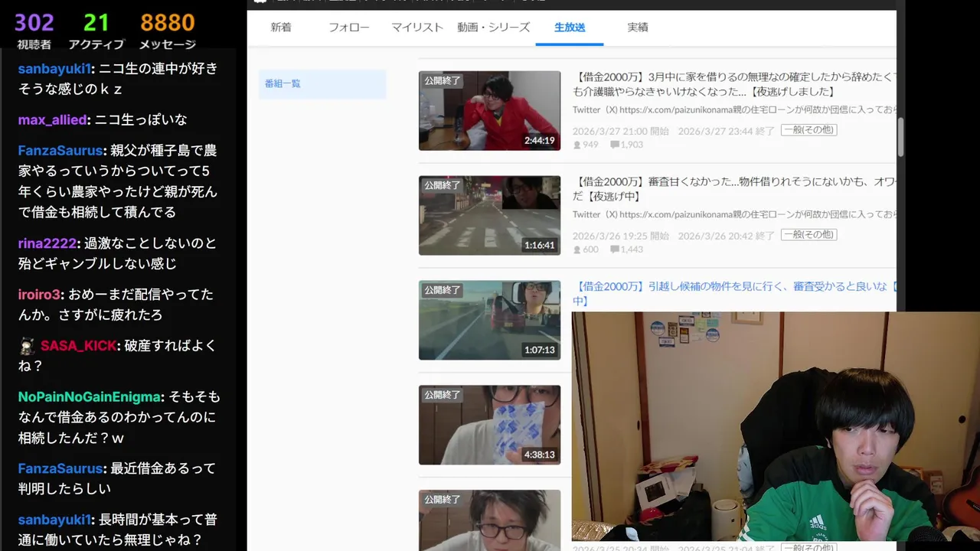Viewport: 980px width, 551px height.
Task: Switch to the フォロー tab
Action: pyautogui.click(x=349, y=28)
